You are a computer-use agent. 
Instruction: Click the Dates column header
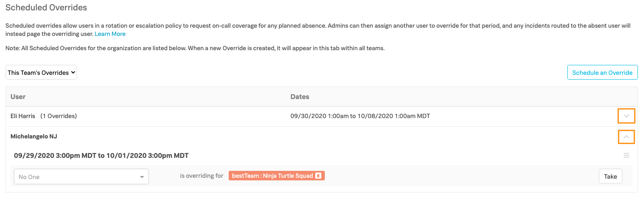pos(300,97)
